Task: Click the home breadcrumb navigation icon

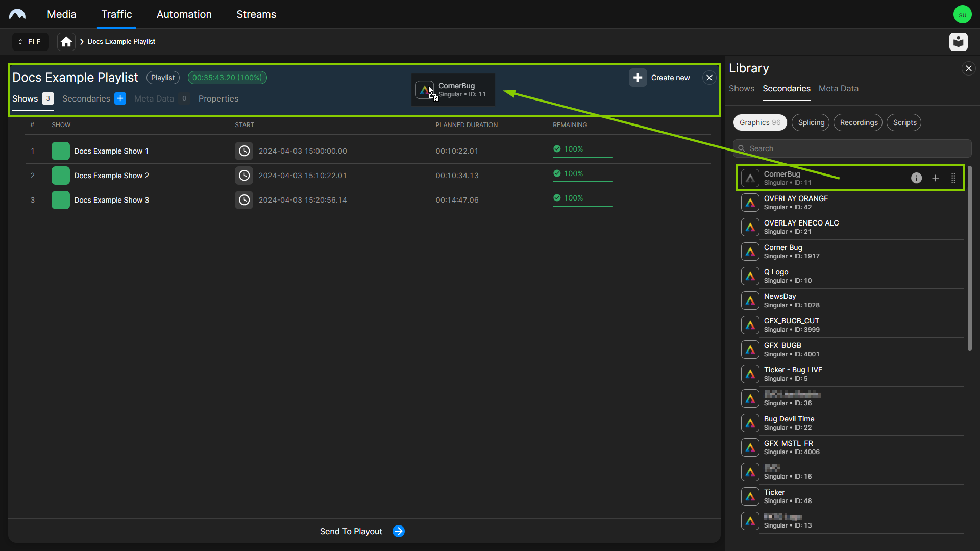Action: point(67,42)
